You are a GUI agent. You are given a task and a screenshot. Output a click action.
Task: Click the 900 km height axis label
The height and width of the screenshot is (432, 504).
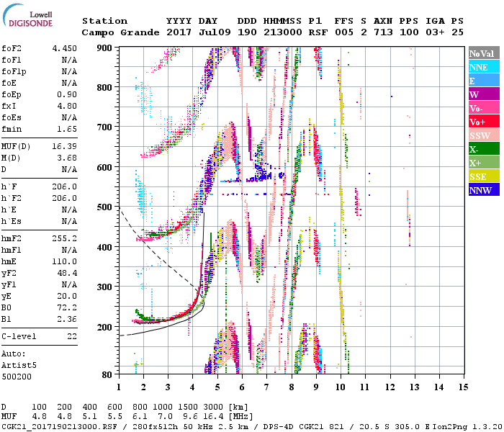coord(106,48)
